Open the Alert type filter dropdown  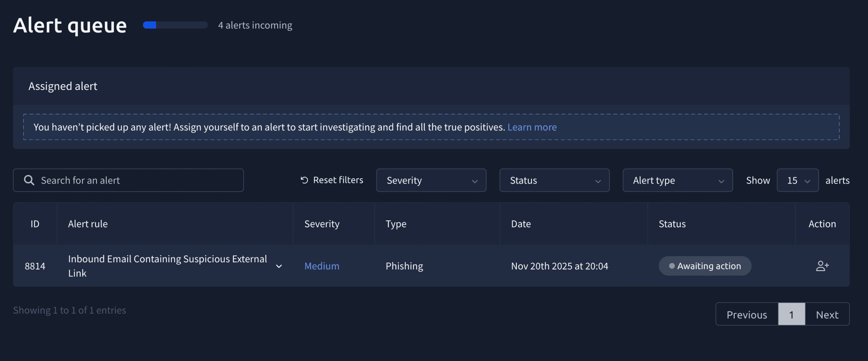[677, 180]
